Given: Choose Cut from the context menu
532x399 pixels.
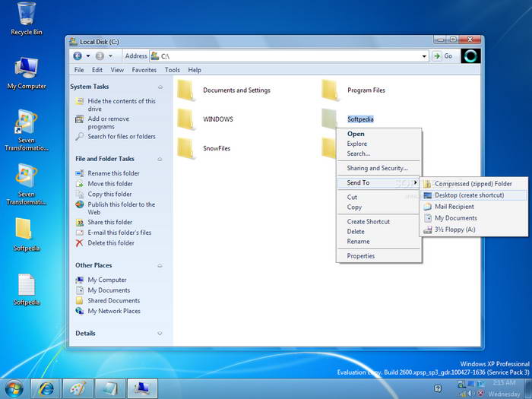Looking at the screenshot, I should pos(379,198).
